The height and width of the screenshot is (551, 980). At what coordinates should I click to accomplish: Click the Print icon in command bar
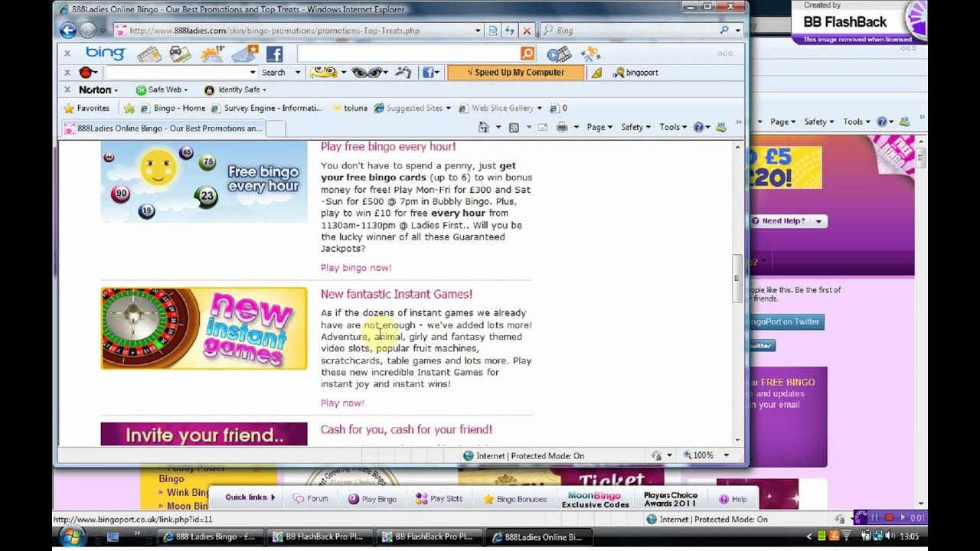[562, 127]
